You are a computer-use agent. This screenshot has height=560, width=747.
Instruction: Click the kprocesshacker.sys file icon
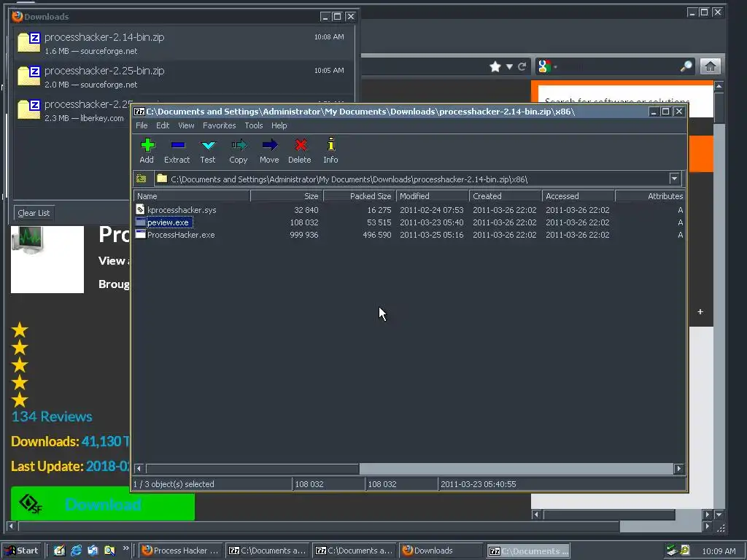tap(140, 209)
